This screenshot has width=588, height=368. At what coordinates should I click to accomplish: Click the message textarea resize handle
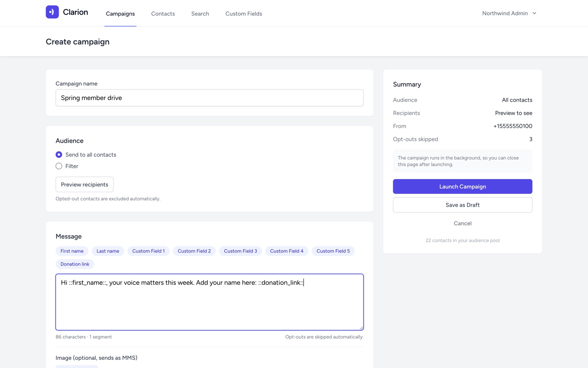(x=361, y=328)
